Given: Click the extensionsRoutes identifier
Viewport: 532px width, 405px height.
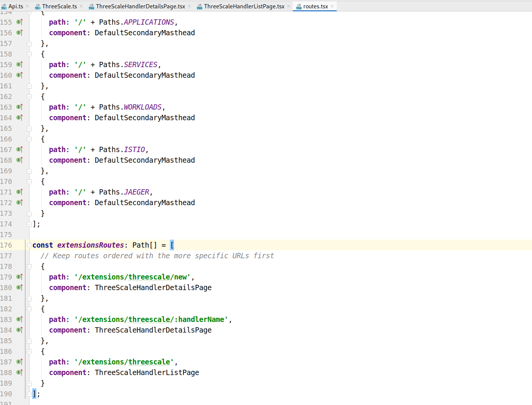Looking at the screenshot, I should pos(91,245).
